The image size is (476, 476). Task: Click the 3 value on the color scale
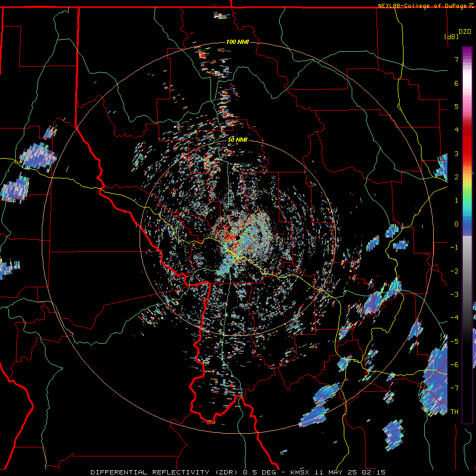point(456,153)
